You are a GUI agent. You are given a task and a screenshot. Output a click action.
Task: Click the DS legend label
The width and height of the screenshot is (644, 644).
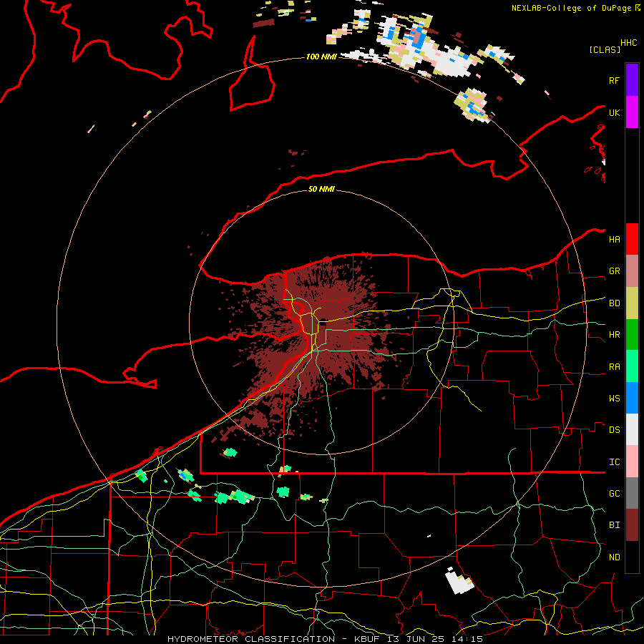pyautogui.click(x=614, y=430)
